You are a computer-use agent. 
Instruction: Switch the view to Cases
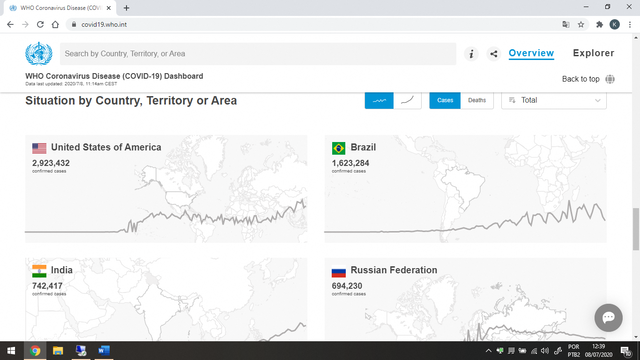click(445, 100)
